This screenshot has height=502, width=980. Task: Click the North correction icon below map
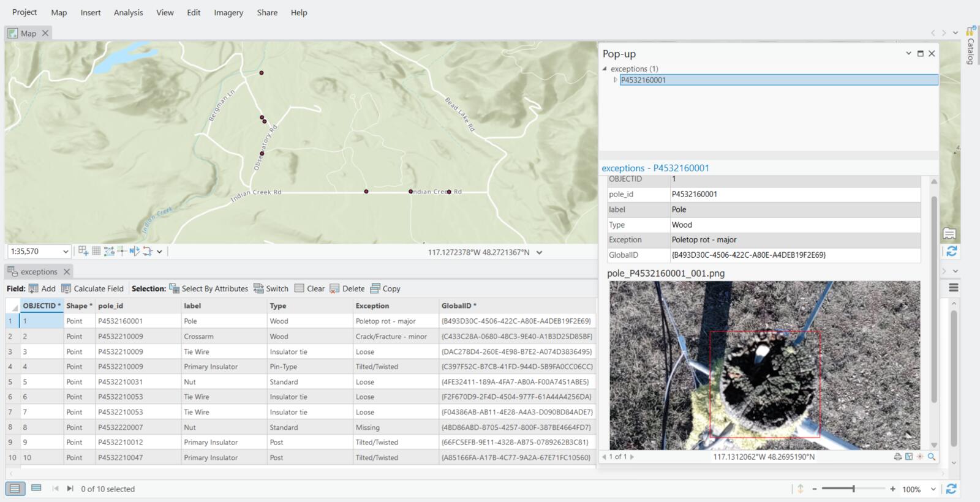134,251
